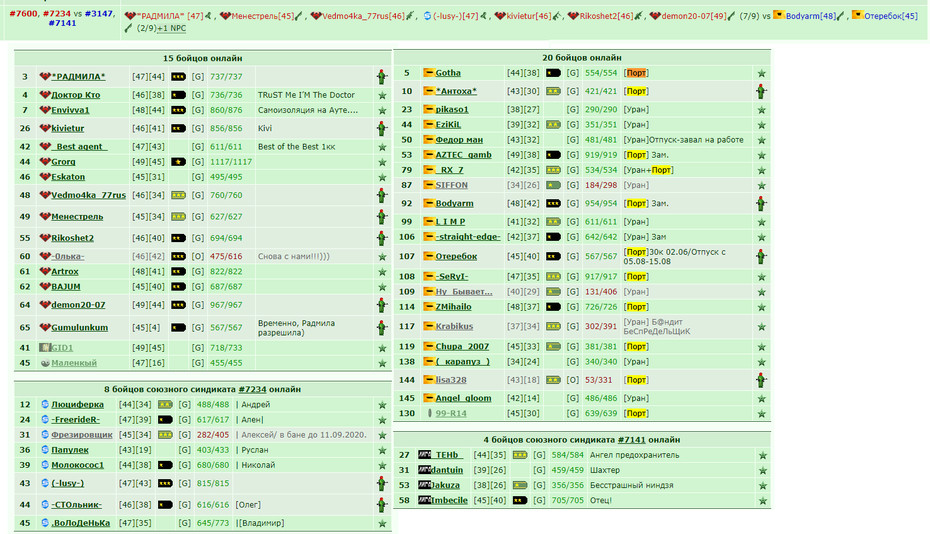Open the #7141 link in the top header

tap(62, 23)
